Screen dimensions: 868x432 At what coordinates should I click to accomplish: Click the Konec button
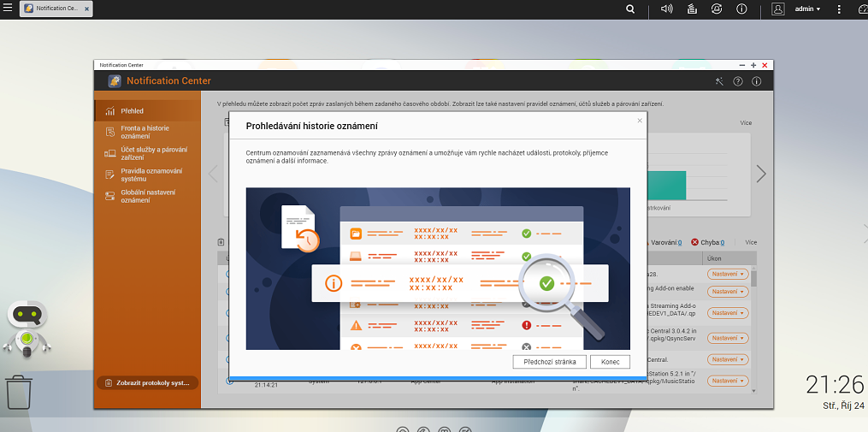pos(610,362)
